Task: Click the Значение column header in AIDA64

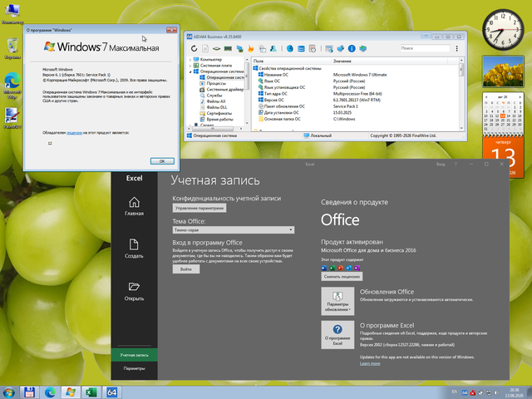Action: pos(390,61)
